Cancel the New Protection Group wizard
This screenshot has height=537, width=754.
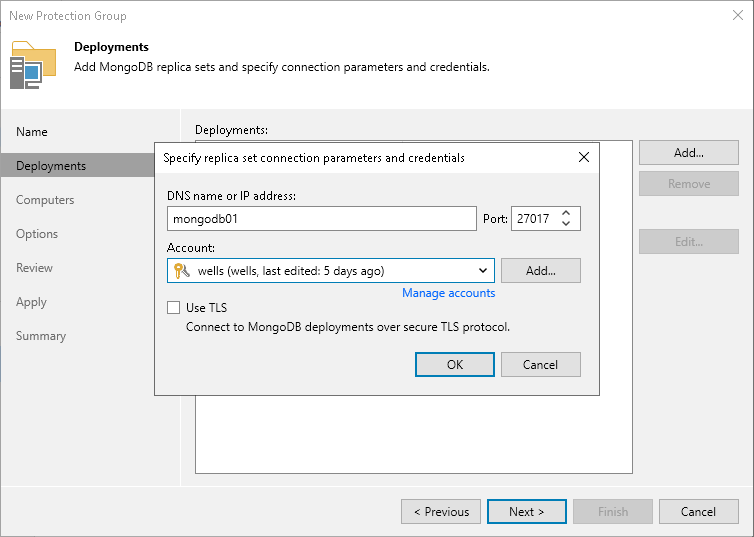[699, 512]
